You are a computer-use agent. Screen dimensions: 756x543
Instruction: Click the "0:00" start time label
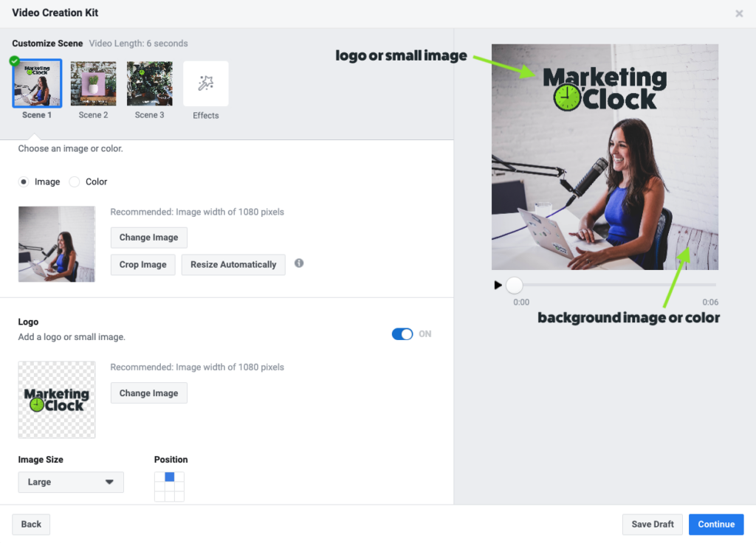(521, 302)
